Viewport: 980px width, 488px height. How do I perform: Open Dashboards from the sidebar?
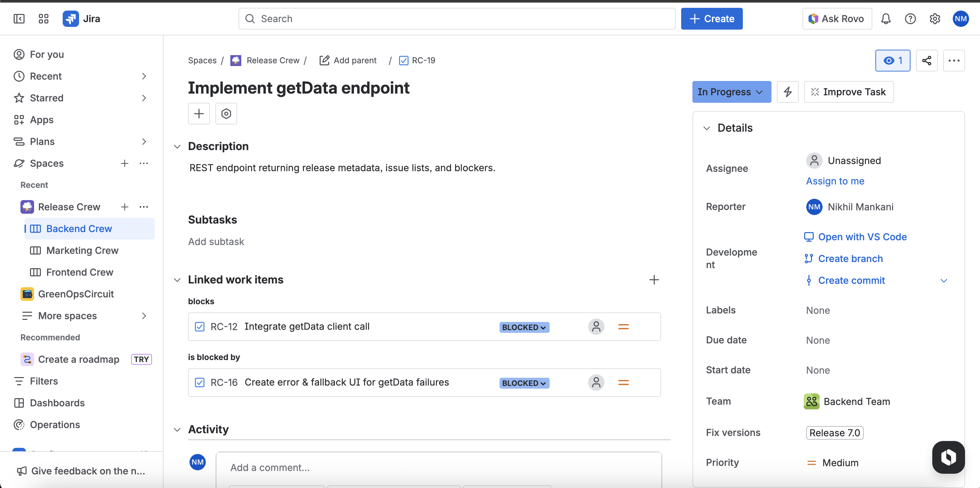tap(57, 403)
